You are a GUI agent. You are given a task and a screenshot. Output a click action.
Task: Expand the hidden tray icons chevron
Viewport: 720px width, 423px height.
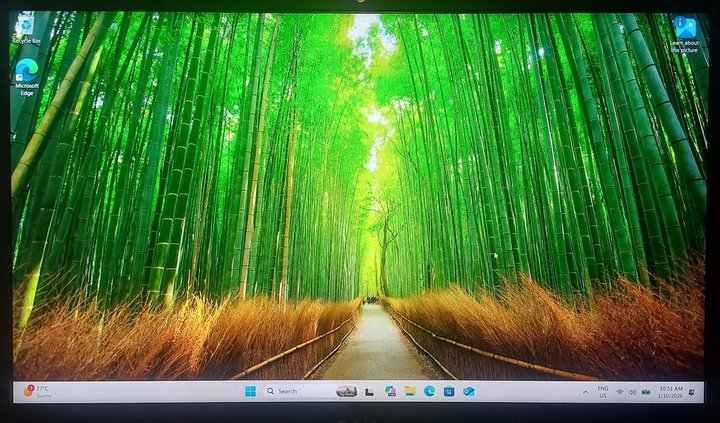[x=585, y=392]
